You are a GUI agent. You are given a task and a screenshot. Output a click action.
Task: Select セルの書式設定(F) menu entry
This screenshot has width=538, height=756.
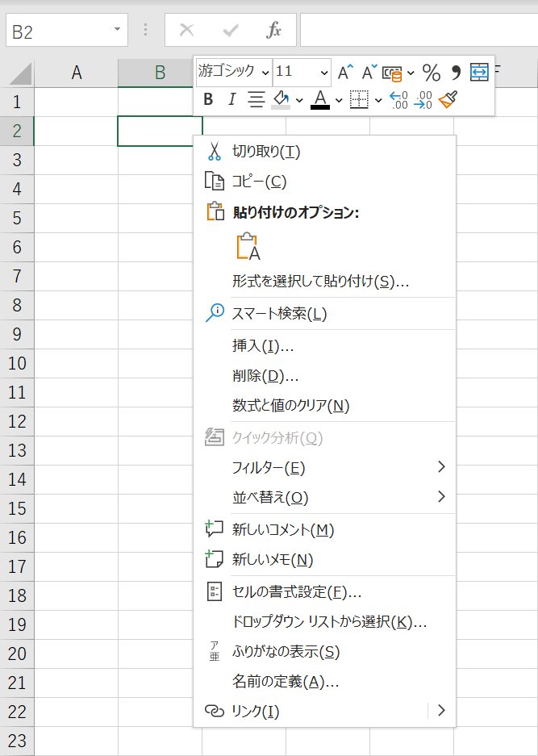click(296, 591)
